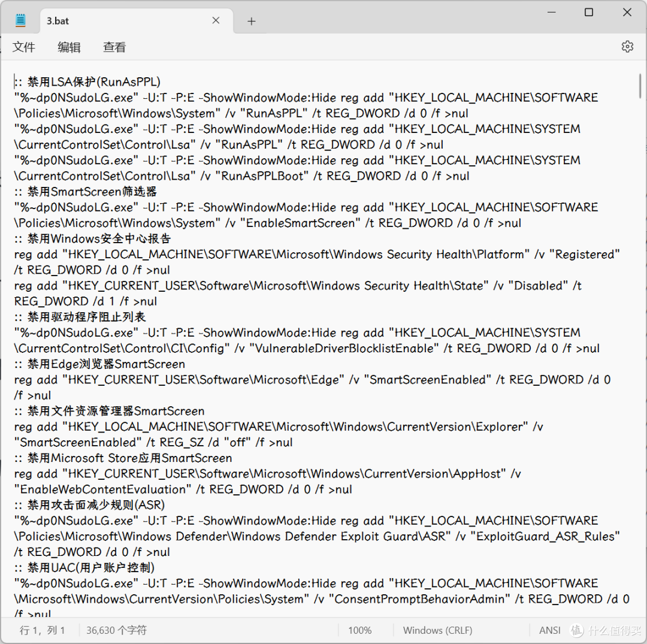Click comment line 禁用Edge浏览器SmartScreen
This screenshot has width=647, height=644.
coord(99,364)
